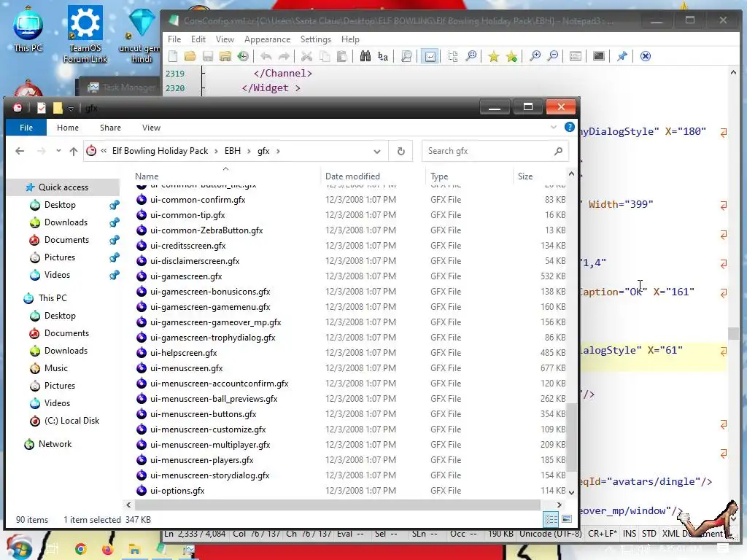
Task: Switch to details view layout button
Action: coord(551,519)
